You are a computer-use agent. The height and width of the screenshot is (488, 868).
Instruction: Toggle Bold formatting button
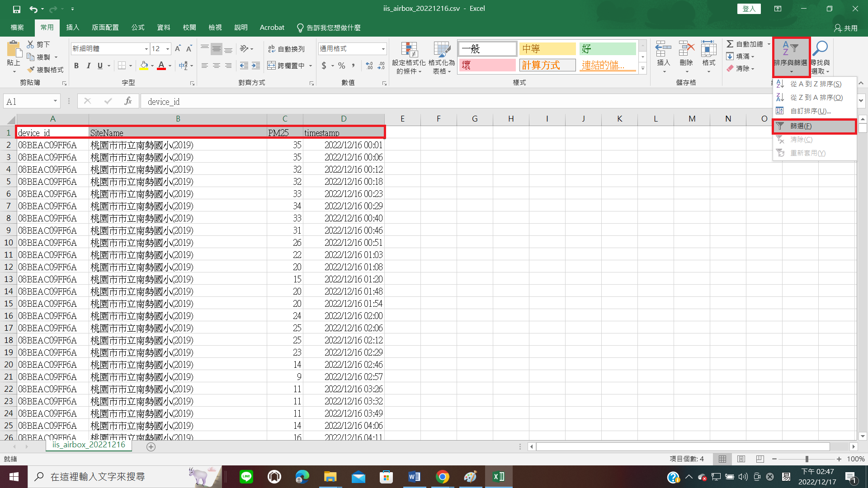pyautogui.click(x=76, y=66)
